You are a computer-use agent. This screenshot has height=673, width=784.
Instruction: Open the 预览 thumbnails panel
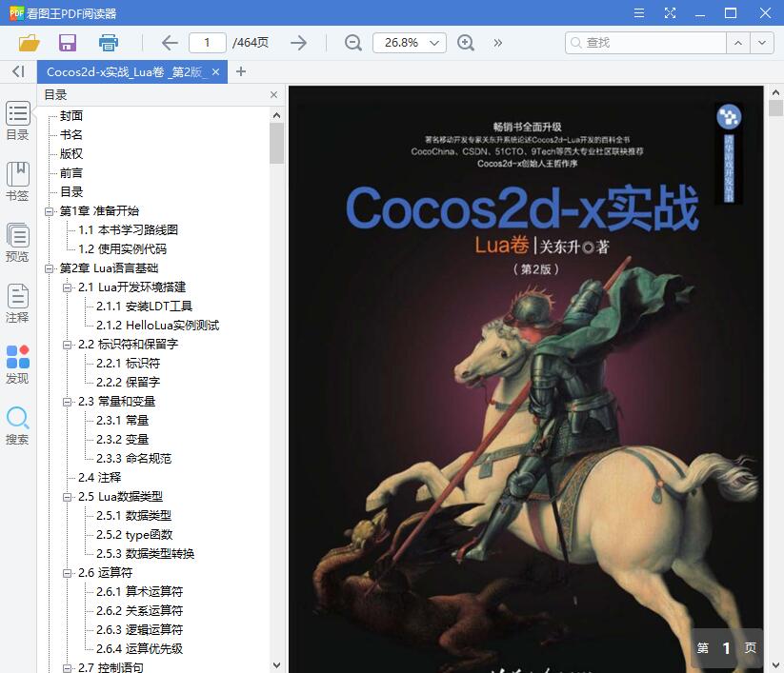pos(17,243)
